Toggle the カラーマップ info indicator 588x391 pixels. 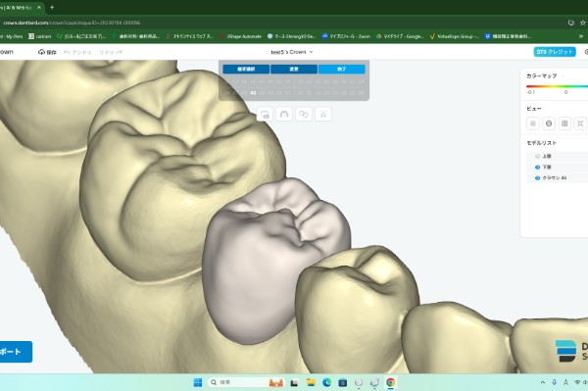coord(563,76)
